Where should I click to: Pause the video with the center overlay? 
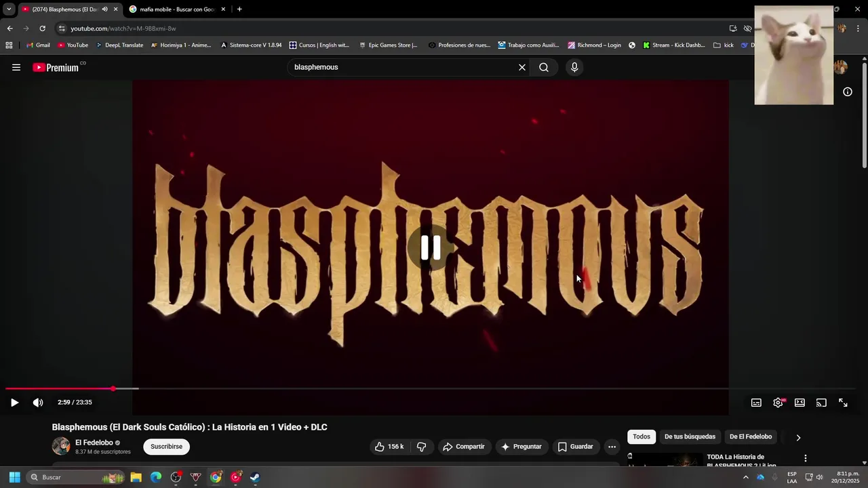[431, 248]
